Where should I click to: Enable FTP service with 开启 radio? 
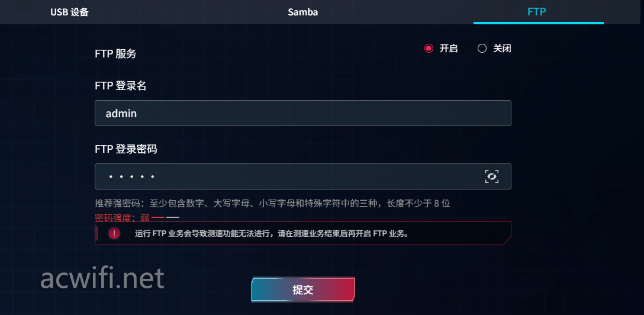[429, 49]
